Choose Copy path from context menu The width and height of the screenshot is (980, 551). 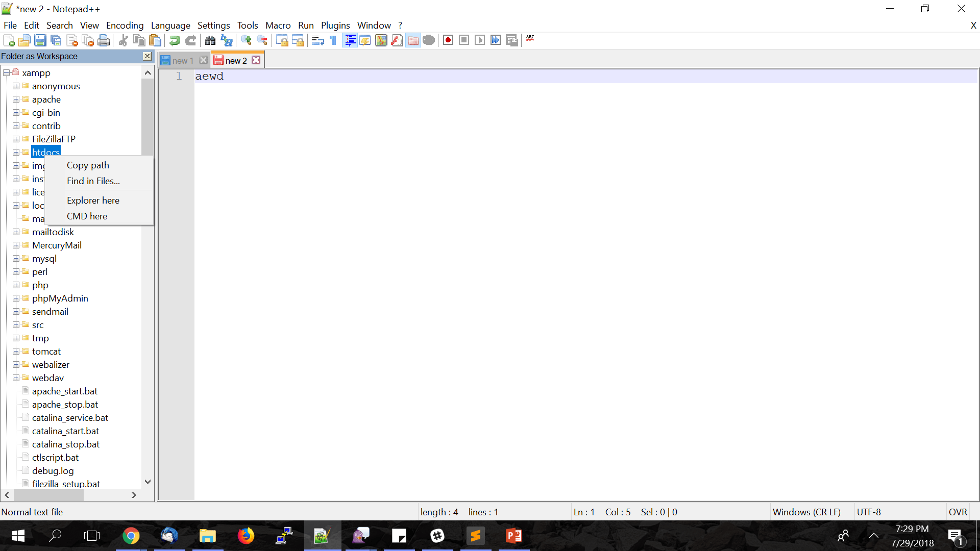click(88, 165)
